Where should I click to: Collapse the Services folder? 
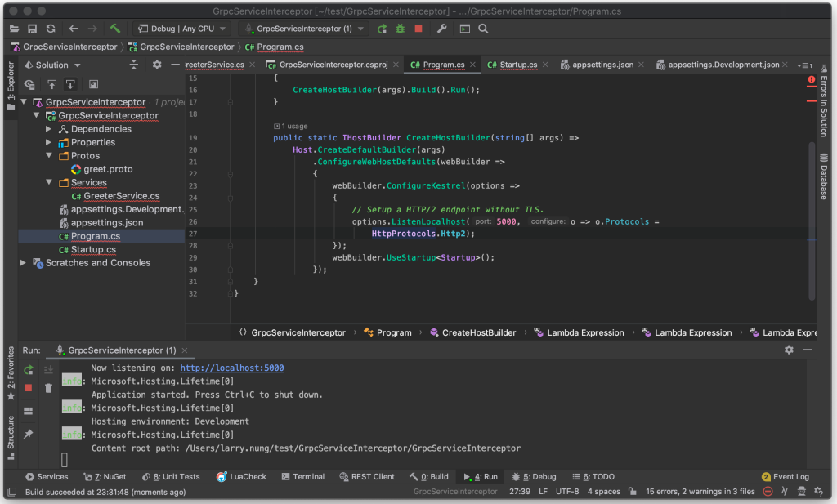(48, 182)
